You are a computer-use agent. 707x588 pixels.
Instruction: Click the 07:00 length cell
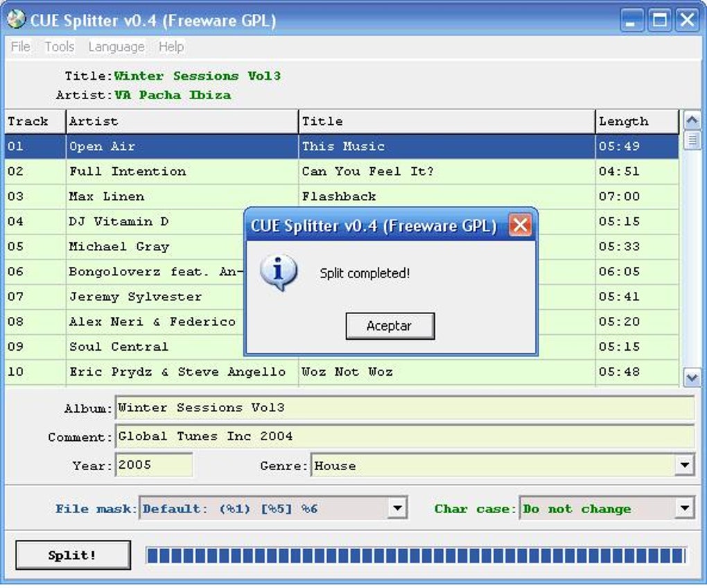pyautogui.click(x=637, y=196)
